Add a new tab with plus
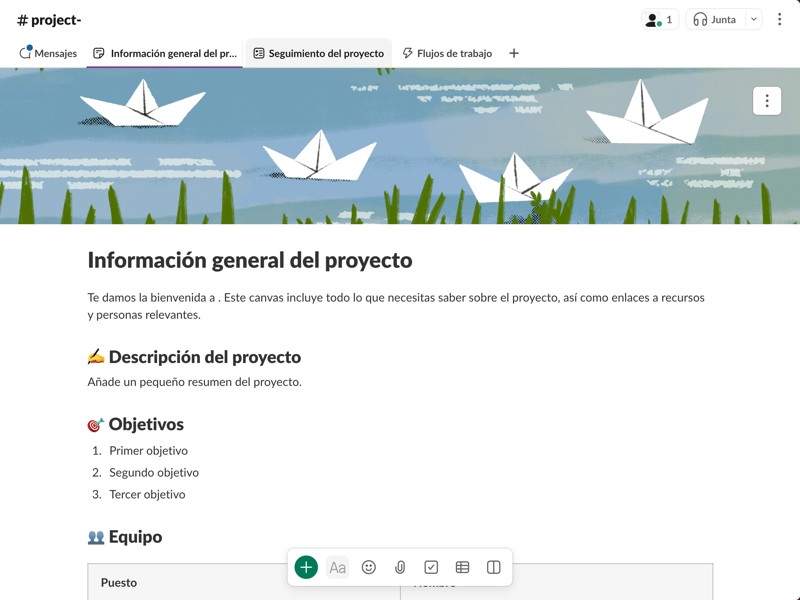Screen dimensions: 800x600 click(x=514, y=53)
